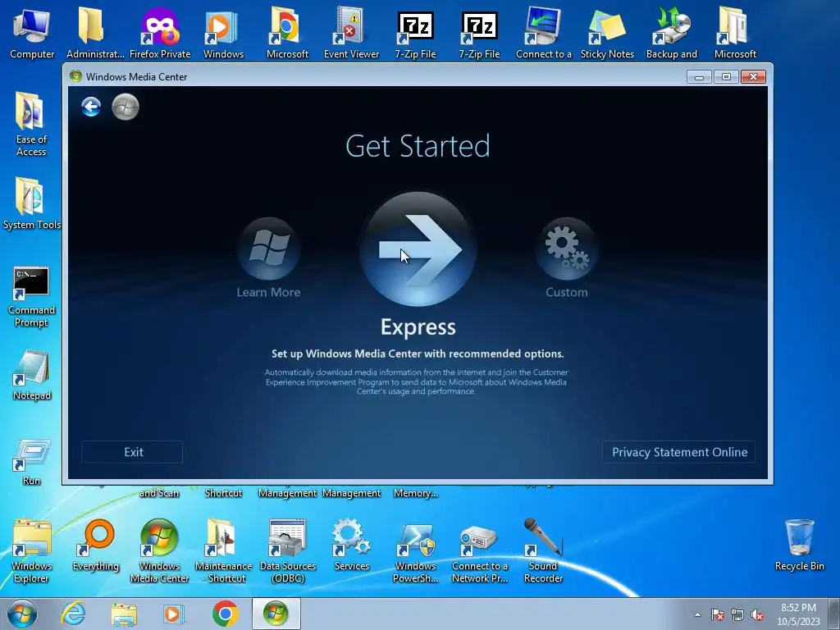Open Windows Media Player taskbar icon

click(173, 614)
